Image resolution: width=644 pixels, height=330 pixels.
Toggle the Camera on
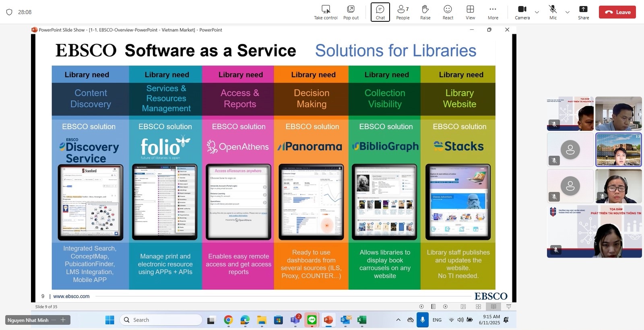click(522, 12)
